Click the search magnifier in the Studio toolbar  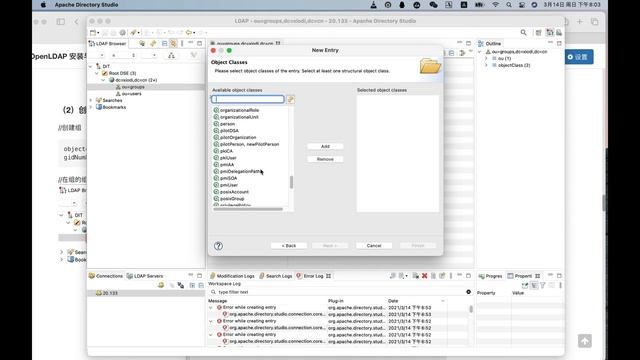(524, 33)
